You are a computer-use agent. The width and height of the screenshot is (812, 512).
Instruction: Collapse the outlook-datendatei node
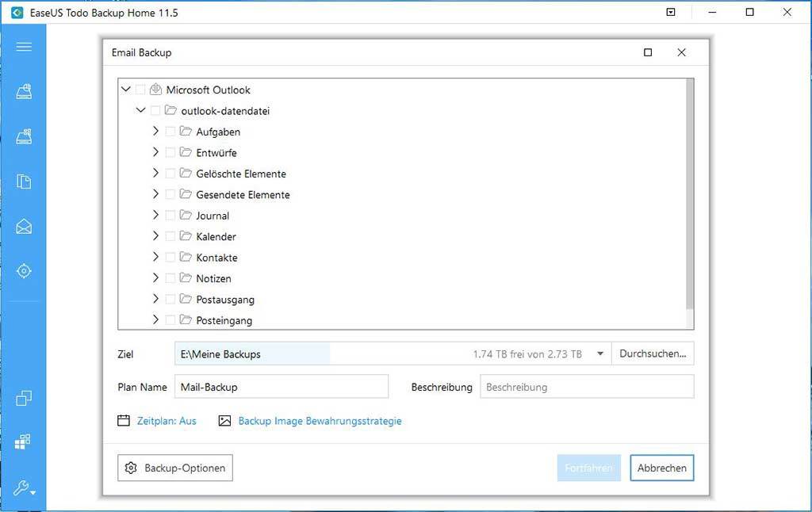tap(141, 110)
